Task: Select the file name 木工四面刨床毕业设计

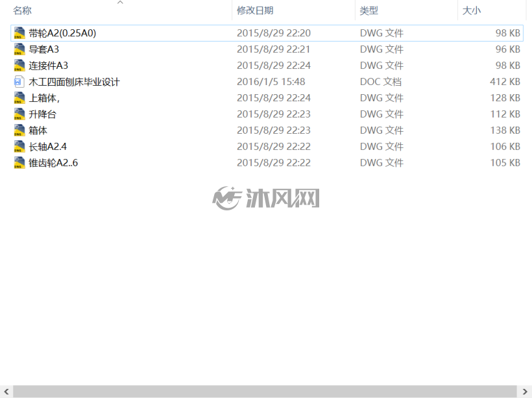Action: pyautogui.click(x=75, y=82)
